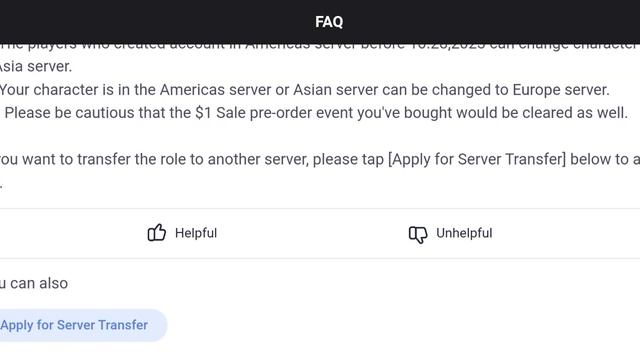Screen dimensions: 640x360
Task: Click the thumbs-up icon
Action: tap(157, 233)
